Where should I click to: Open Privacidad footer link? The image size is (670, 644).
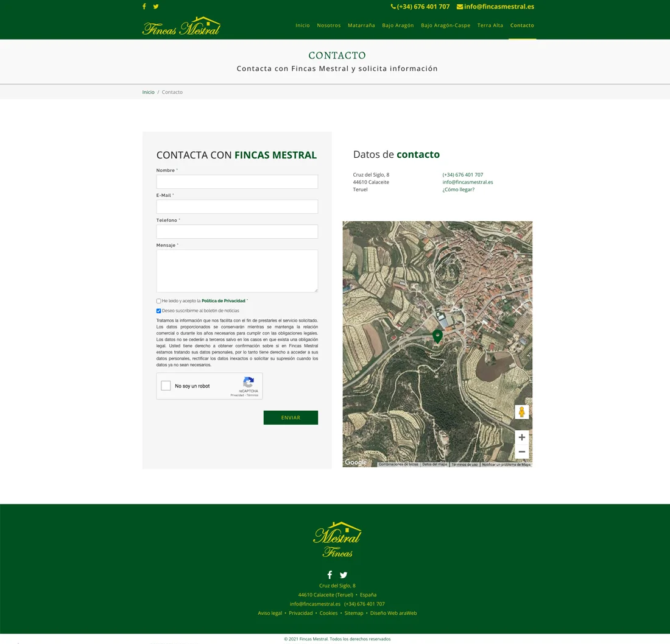[x=301, y=613]
